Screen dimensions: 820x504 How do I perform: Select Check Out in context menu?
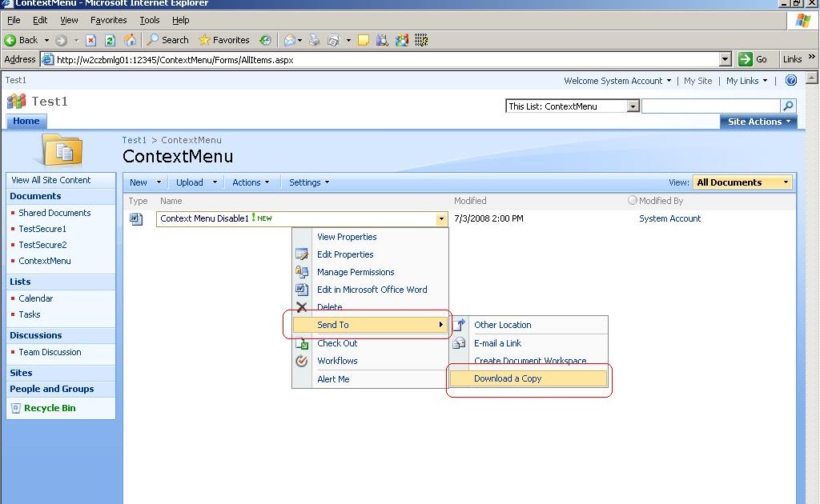(x=370, y=344)
